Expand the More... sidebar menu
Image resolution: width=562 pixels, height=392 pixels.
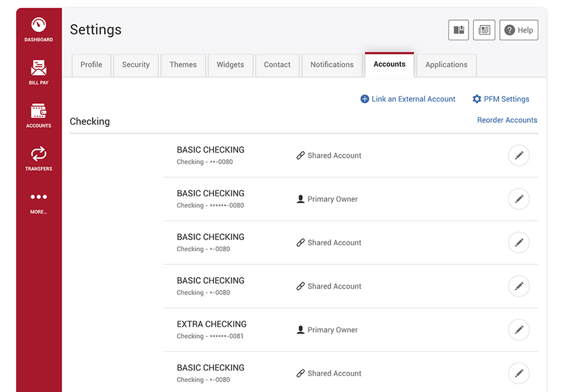(38, 203)
